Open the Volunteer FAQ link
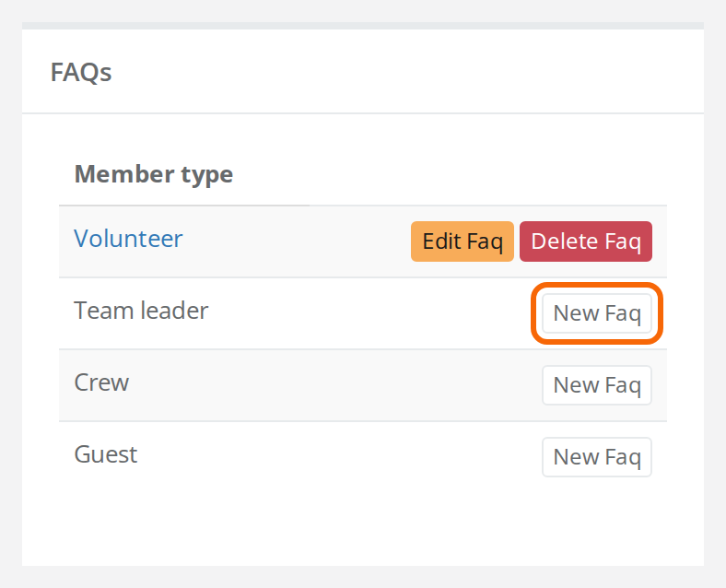The width and height of the screenshot is (726, 588). (x=128, y=239)
